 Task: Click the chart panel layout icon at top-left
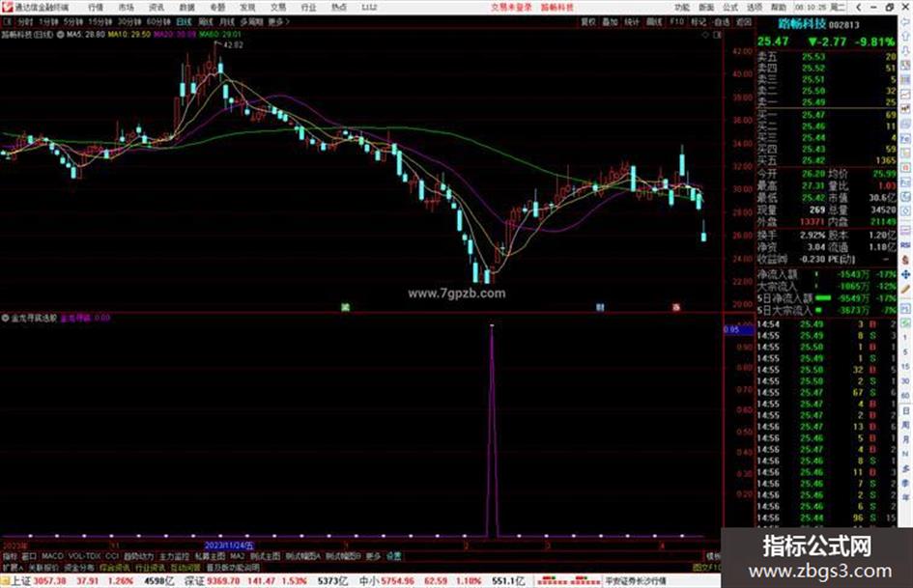[x=7, y=21]
